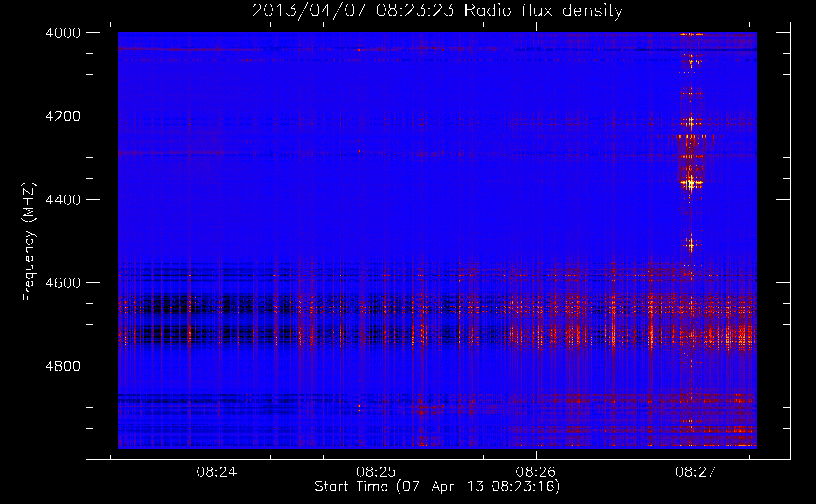Click the 08:24 time axis label
Image resolution: width=816 pixels, height=504 pixels.
point(217,472)
